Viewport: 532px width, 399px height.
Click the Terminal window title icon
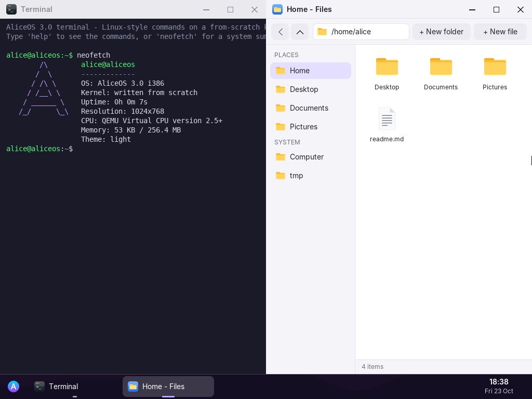11,9
